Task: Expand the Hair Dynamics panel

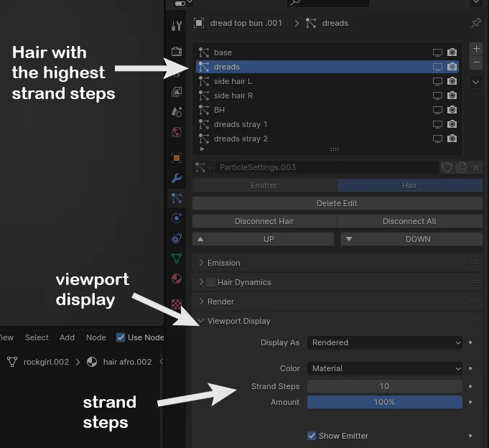Action: point(201,282)
